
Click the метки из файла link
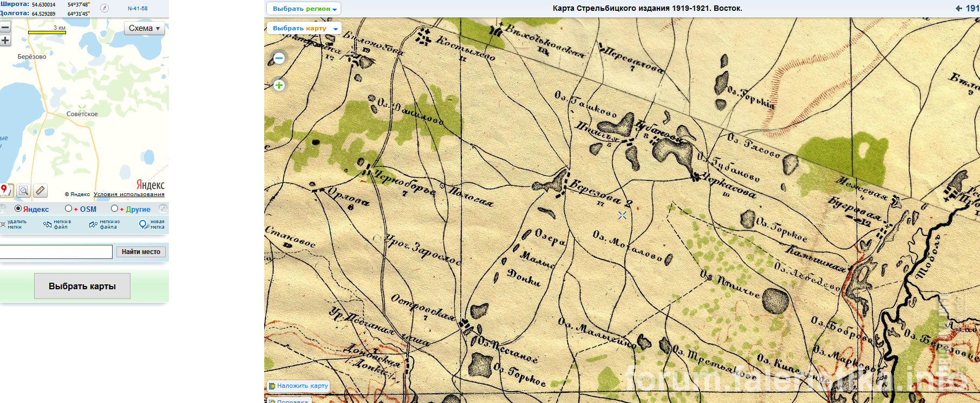pyautogui.click(x=110, y=224)
